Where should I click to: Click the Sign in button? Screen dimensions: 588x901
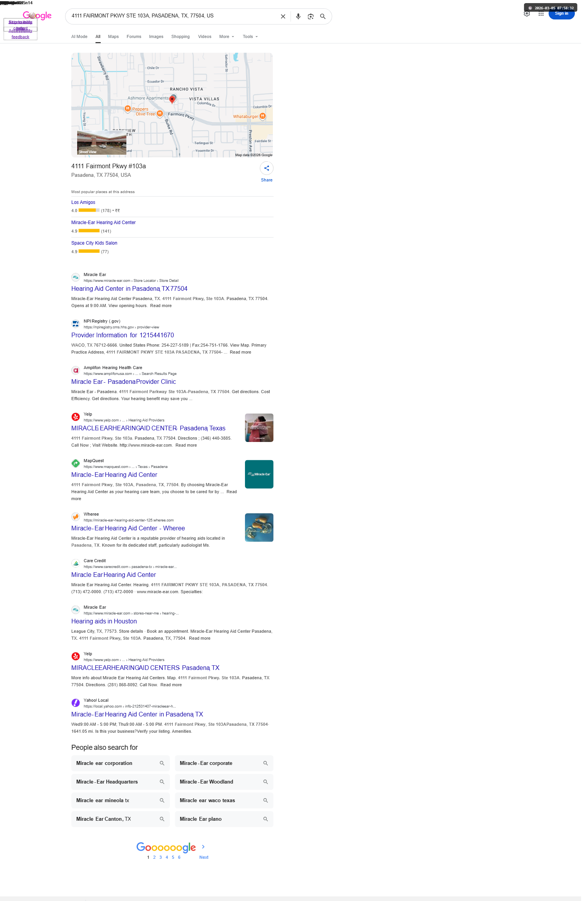click(562, 14)
